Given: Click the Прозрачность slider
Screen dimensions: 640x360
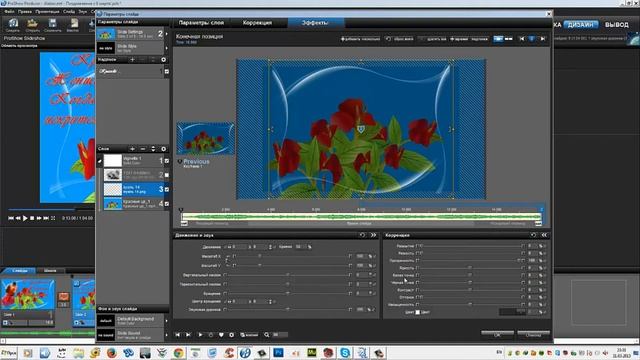Looking at the screenshot, I should coord(469,260).
